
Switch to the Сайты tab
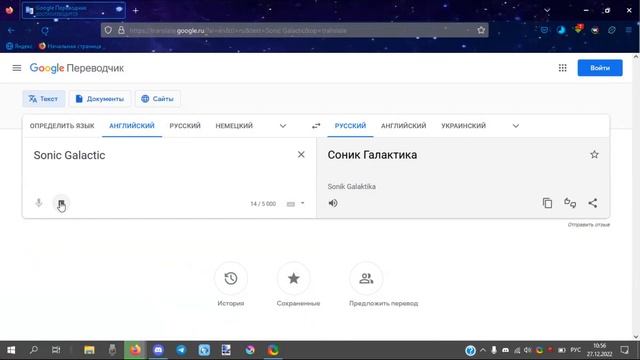[x=158, y=99]
